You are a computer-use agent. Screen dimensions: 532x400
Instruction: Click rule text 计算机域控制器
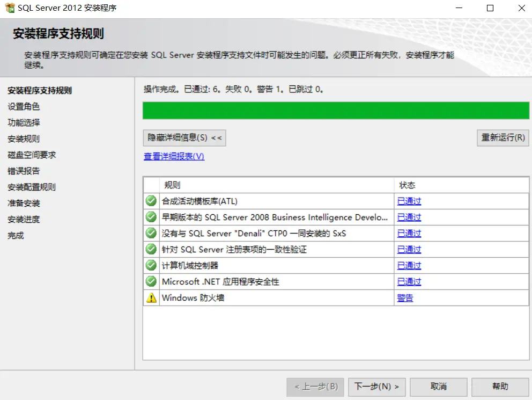point(190,265)
